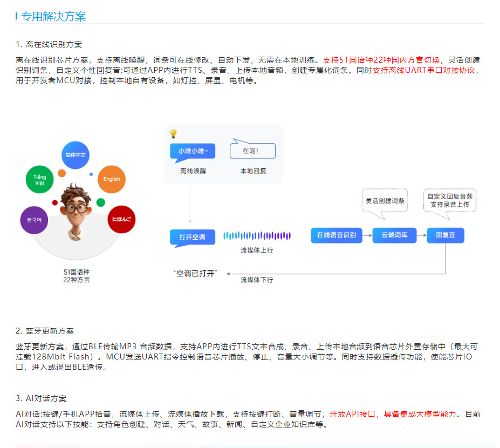
Task: Click the red Japanese language bubble
Action: point(121,219)
